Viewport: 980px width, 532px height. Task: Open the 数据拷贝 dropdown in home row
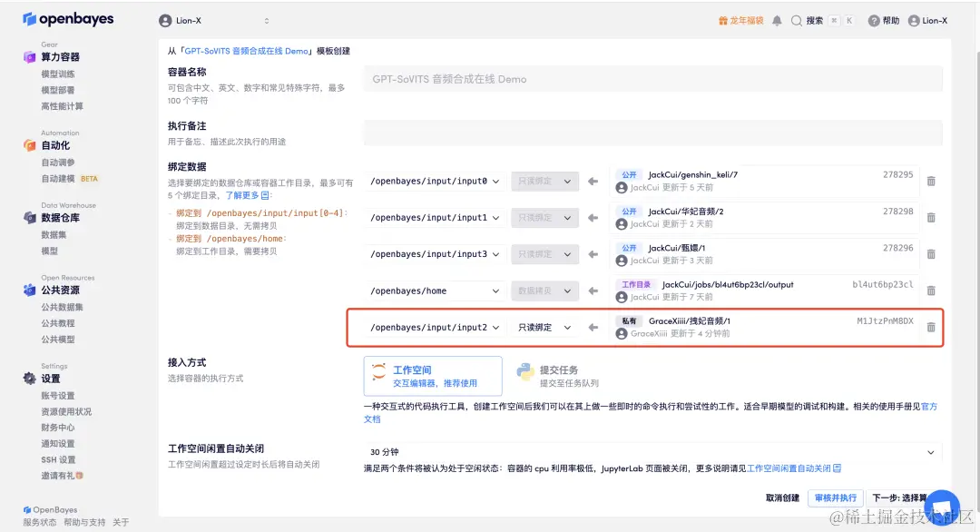[x=544, y=291]
